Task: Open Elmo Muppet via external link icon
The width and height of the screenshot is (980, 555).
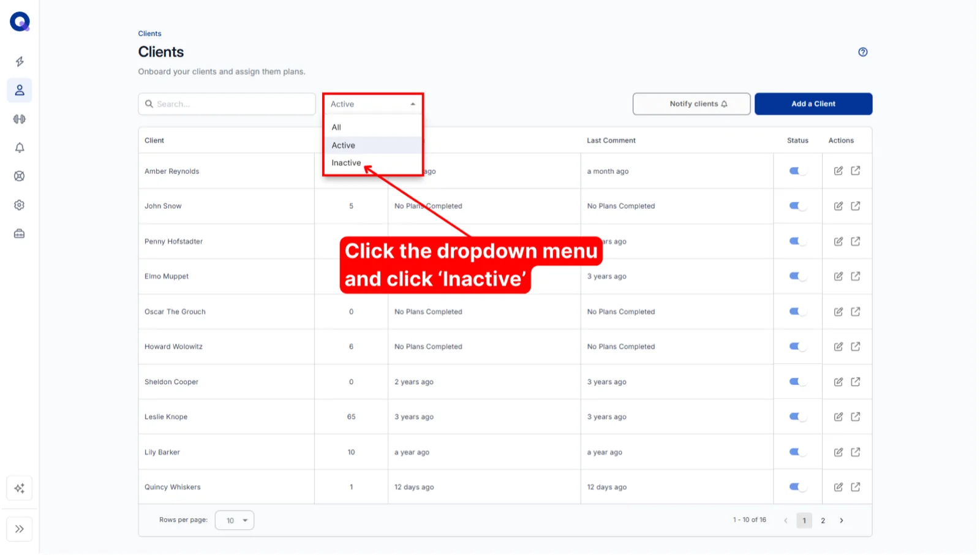Action: [x=855, y=276]
